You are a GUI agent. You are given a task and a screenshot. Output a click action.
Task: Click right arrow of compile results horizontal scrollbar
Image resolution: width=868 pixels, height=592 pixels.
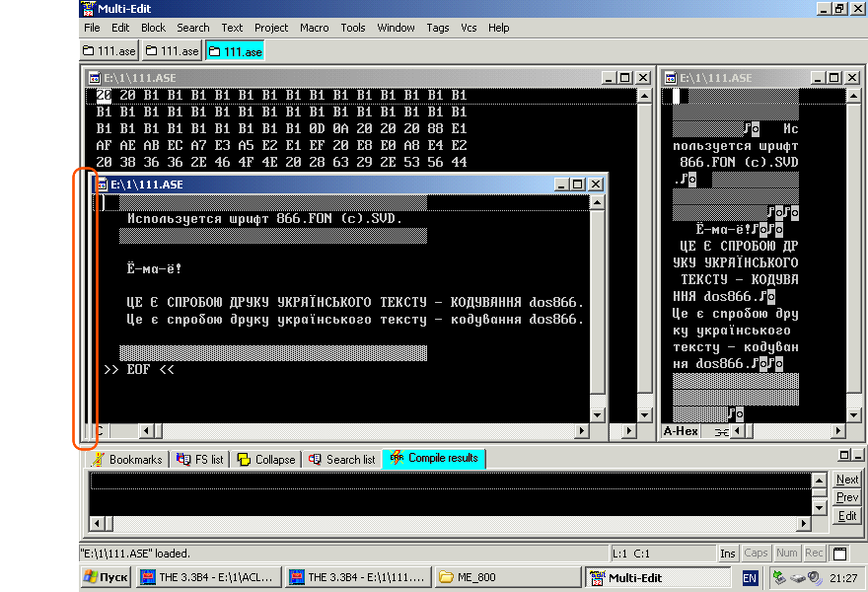point(804,523)
